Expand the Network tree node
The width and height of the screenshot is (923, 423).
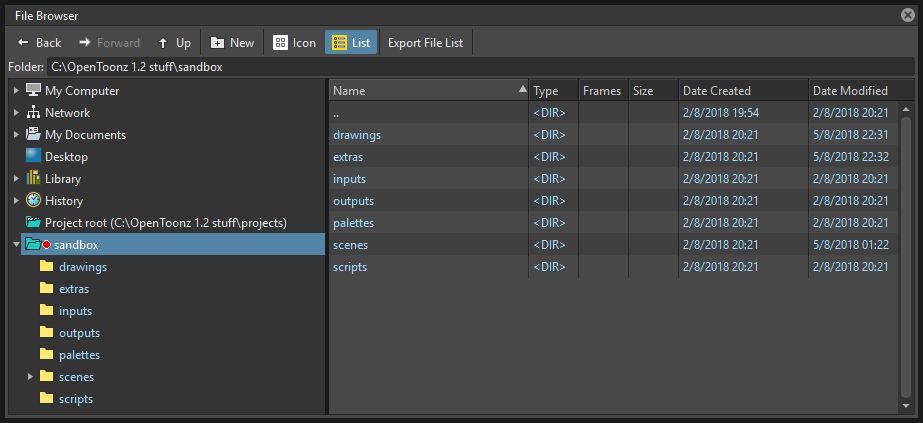(x=16, y=112)
